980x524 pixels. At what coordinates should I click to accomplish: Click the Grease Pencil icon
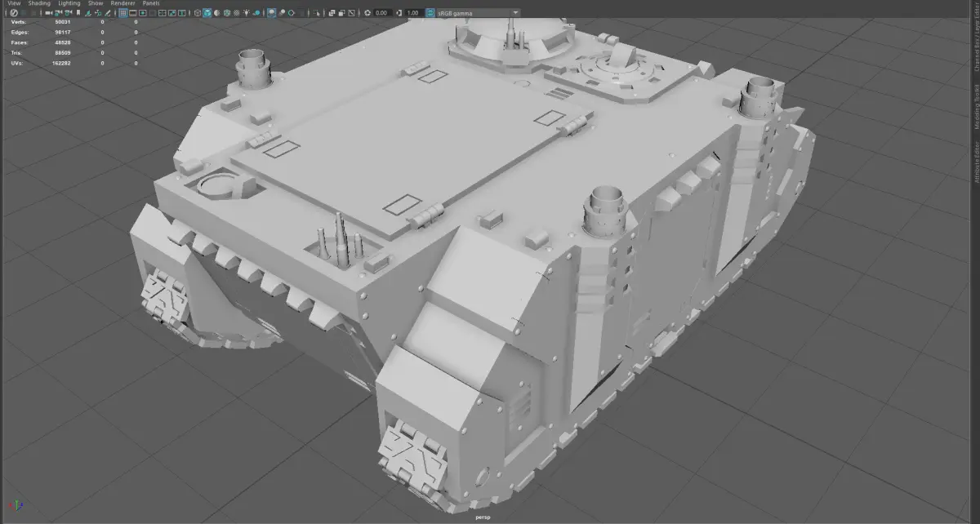pos(108,13)
